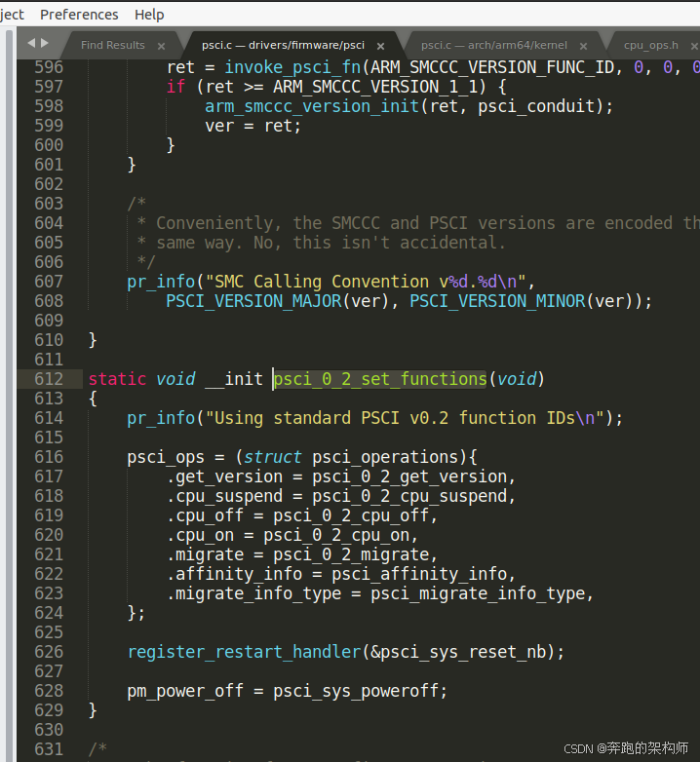The height and width of the screenshot is (762, 700).
Task: Open the Preferences menu
Action: click(79, 15)
